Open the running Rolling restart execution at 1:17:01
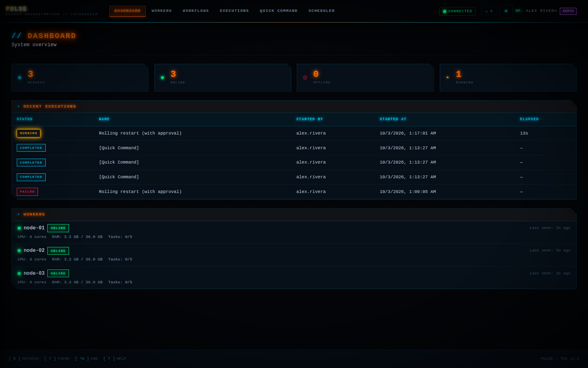 pyautogui.click(x=294, y=133)
